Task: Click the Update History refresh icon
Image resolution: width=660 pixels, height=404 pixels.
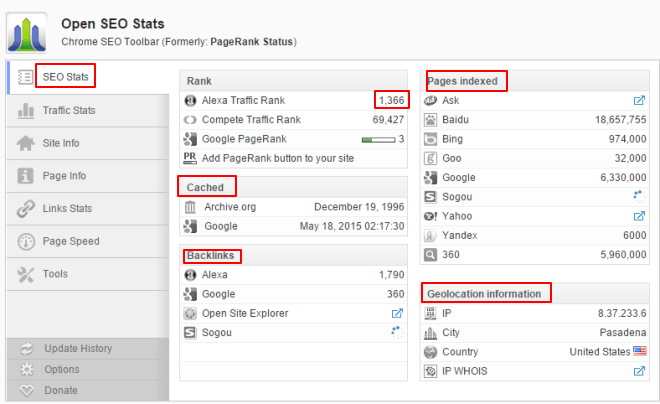Action: point(27,349)
